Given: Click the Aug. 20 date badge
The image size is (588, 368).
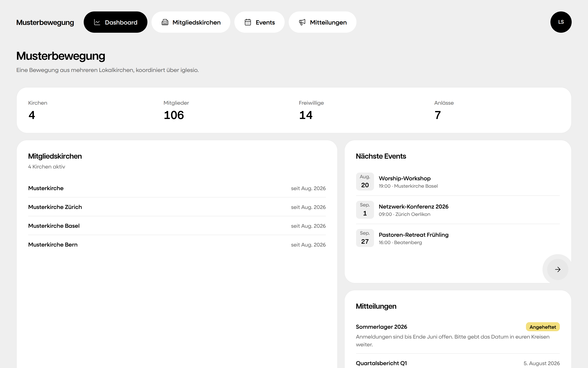Looking at the screenshot, I should tap(365, 182).
